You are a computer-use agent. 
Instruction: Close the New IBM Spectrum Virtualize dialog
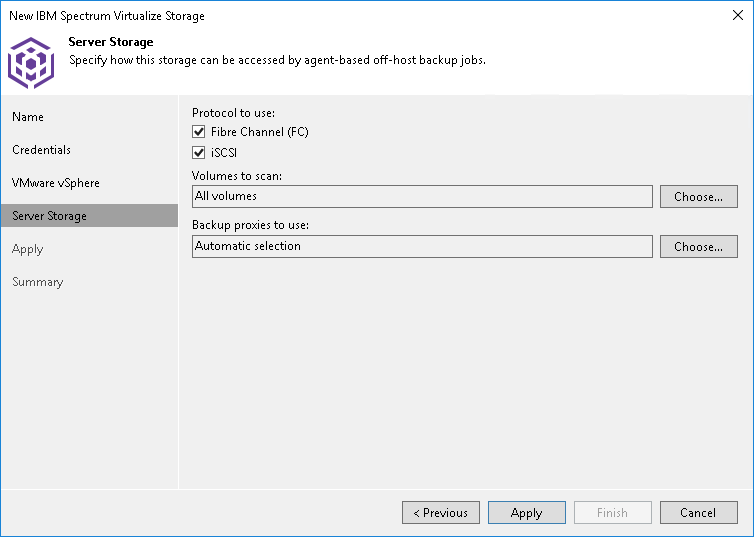coord(735,16)
